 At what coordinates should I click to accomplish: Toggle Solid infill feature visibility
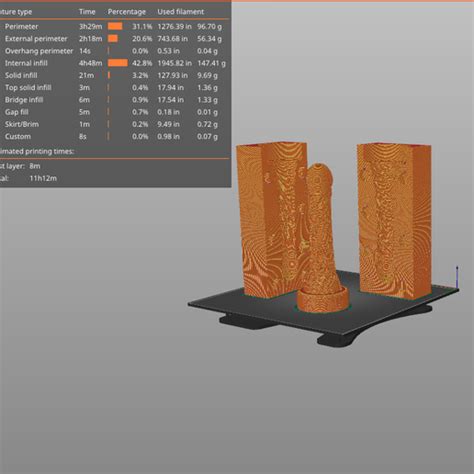point(114,75)
